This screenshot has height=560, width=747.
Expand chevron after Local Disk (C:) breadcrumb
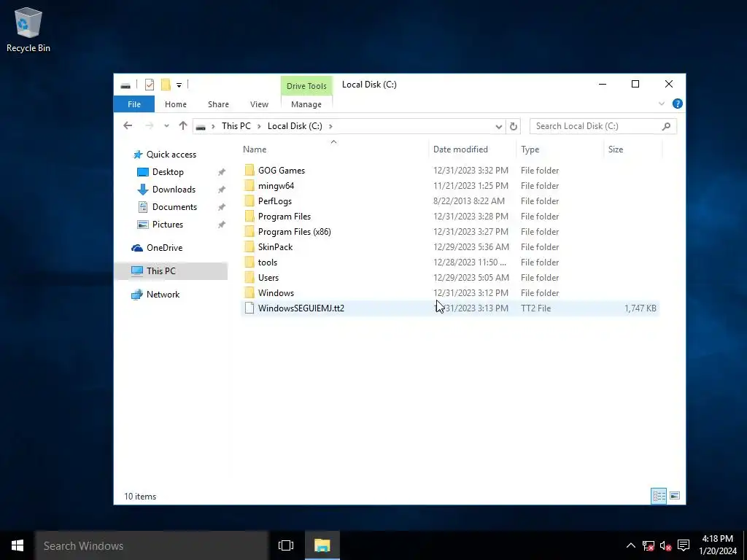coord(330,126)
